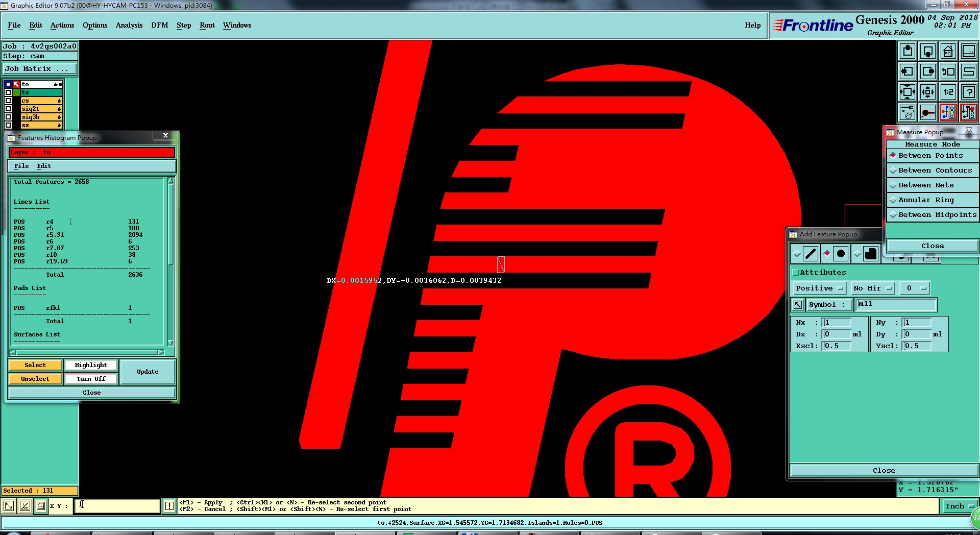Select the line feature icon in Add Feature
Viewport: 980px width, 535px height.
coord(811,254)
